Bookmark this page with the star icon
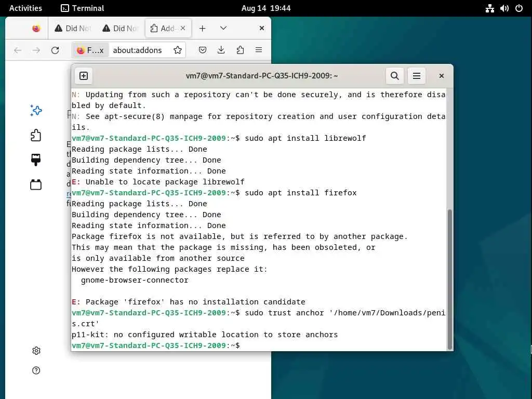Viewport: 532px width, 399px height. click(x=178, y=50)
